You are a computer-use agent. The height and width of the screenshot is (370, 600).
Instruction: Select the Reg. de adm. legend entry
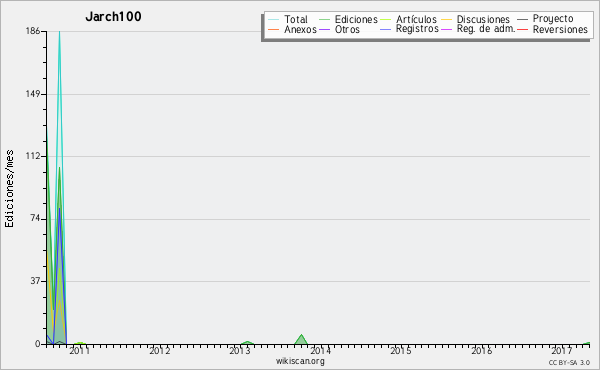coord(486,29)
